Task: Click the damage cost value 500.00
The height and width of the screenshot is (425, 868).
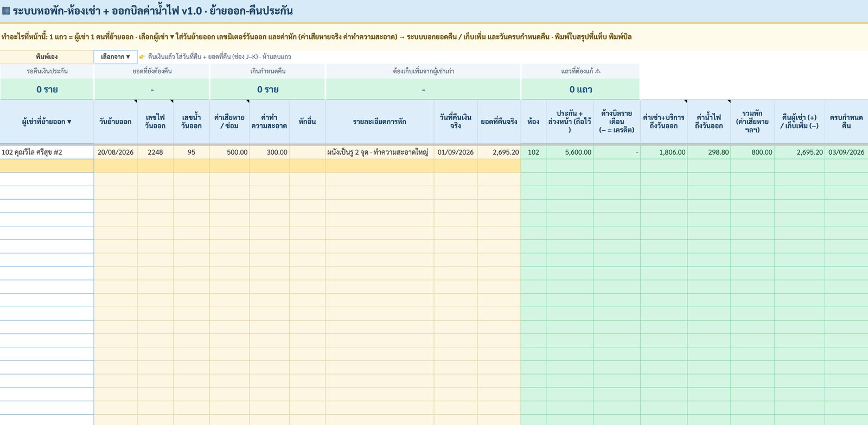Action: (x=229, y=153)
